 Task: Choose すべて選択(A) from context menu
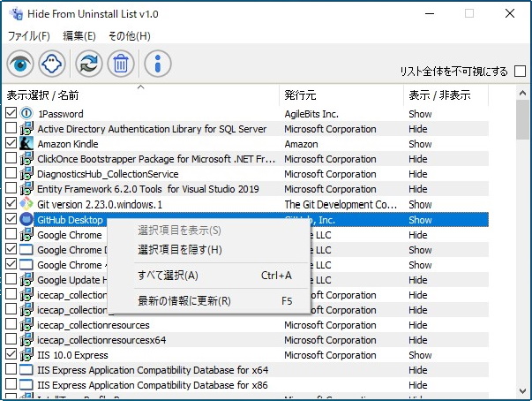tap(208, 276)
